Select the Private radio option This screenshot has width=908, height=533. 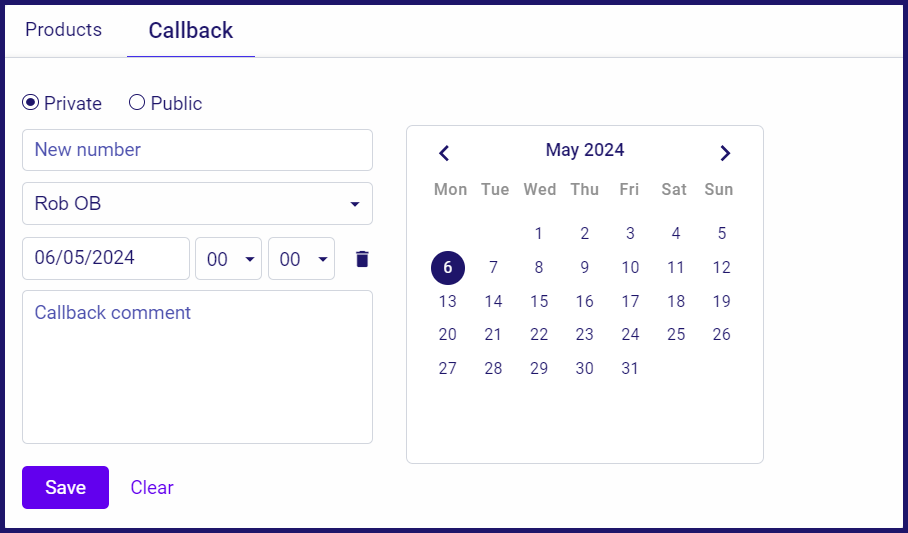pos(31,103)
